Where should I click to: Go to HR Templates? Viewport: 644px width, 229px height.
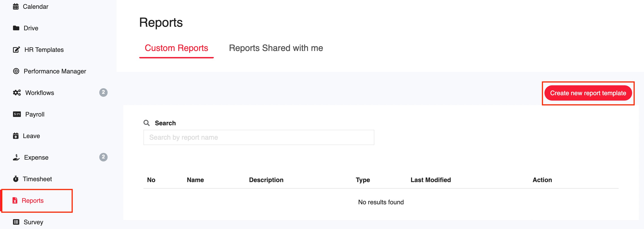click(x=44, y=50)
